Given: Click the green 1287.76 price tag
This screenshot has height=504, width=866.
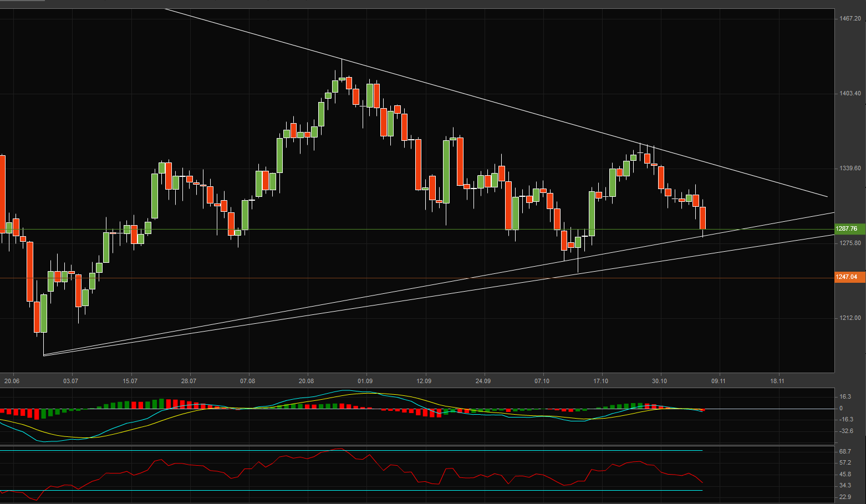Looking at the screenshot, I should tap(847, 228).
